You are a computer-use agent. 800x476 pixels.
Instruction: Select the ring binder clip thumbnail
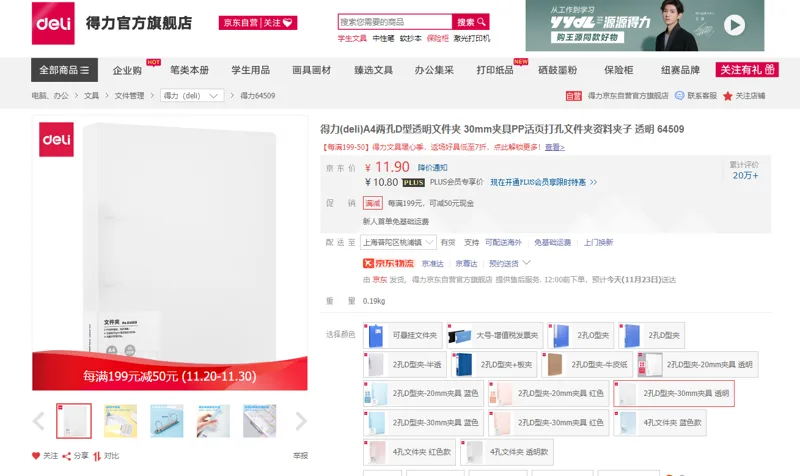pyautogui.click(x=167, y=421)
